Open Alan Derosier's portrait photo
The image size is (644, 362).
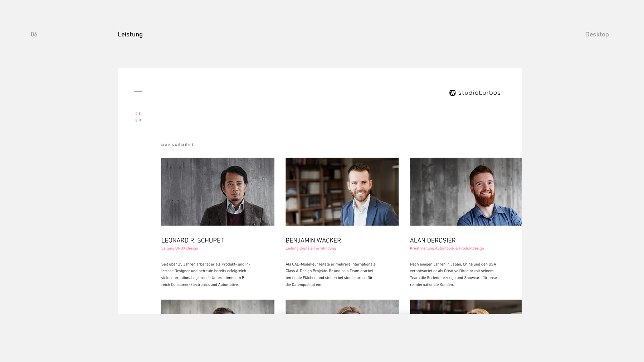click(x=466, y=192)
